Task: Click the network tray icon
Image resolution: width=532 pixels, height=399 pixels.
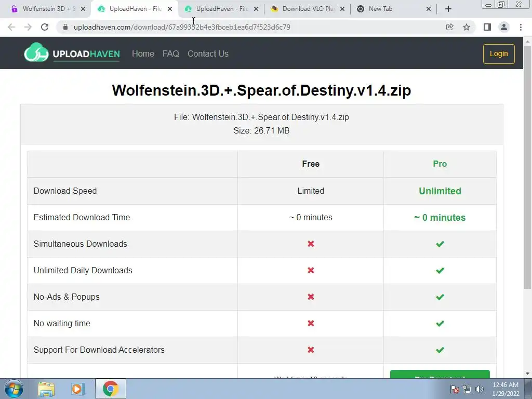Action: [x=467, y=389]
